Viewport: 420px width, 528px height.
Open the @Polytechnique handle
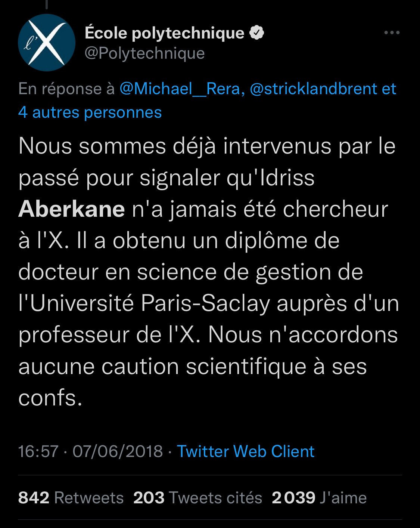145,53
